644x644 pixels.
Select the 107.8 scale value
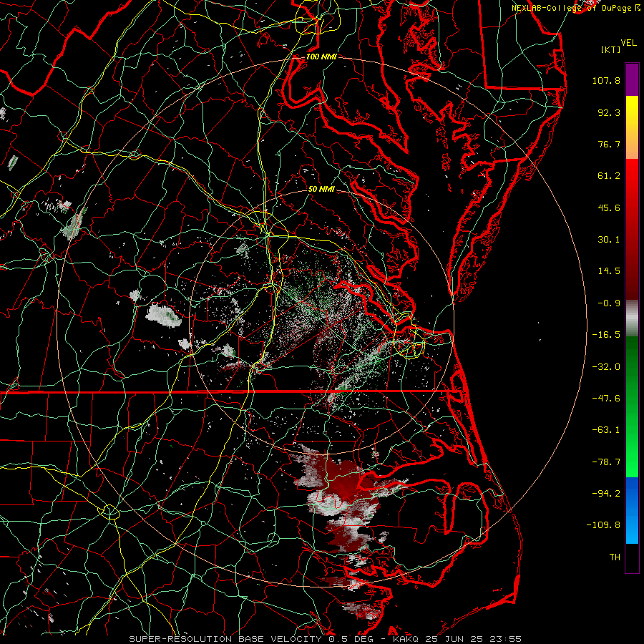pyautogui.click(x=606, y=80)
